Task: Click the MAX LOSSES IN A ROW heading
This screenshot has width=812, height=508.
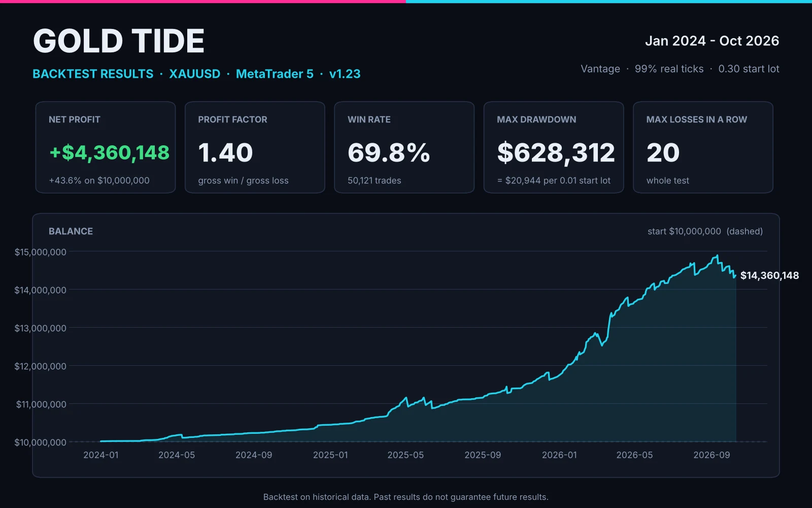Action: [697, 119]
